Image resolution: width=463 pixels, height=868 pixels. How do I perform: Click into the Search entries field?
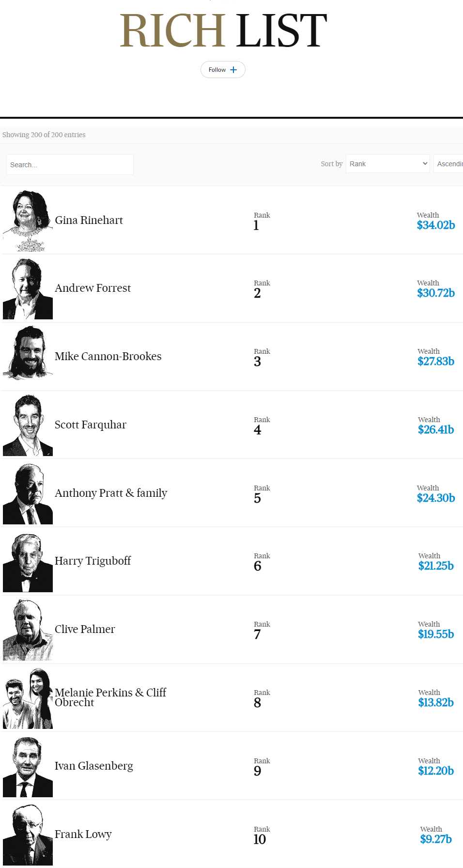pos(70,165)
